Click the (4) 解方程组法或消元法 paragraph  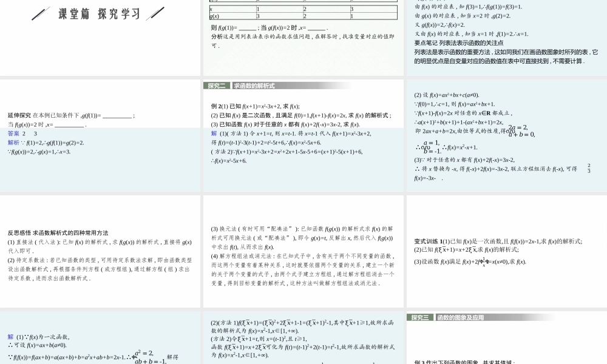(302, 269)
